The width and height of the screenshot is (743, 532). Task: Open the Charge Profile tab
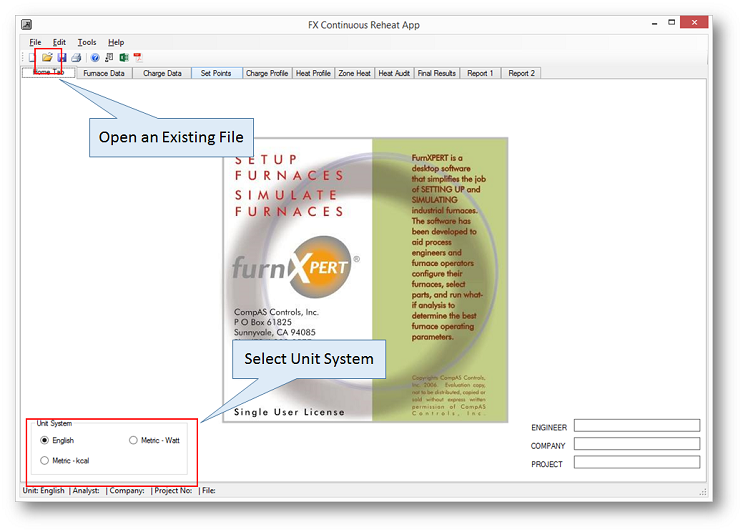coord(267,73)
